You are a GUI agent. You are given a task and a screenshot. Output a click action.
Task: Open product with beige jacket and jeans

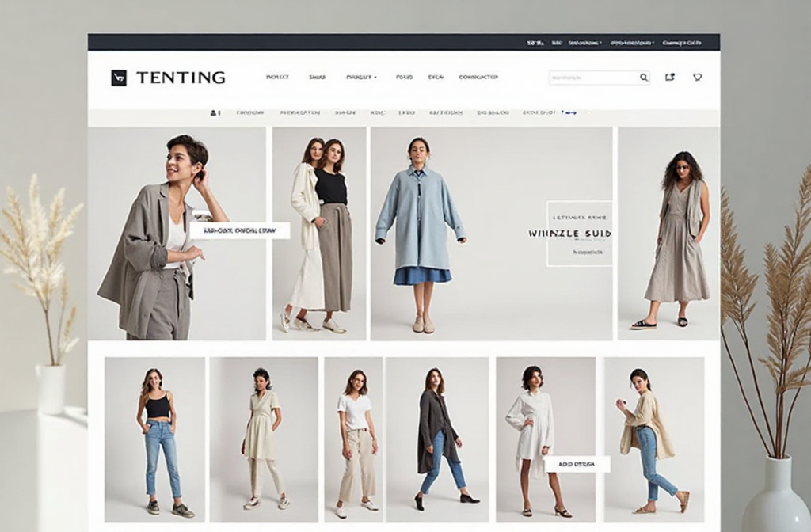pyautogui.click(x=653, y=439)
